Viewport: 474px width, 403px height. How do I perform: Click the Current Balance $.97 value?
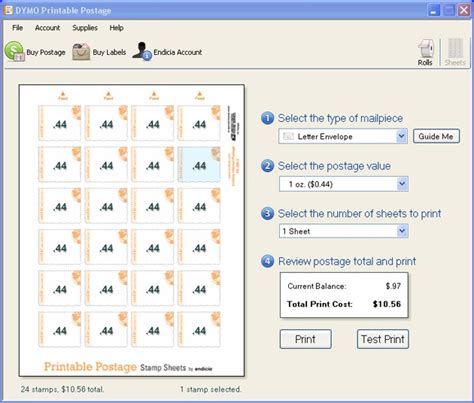point(393,286)
